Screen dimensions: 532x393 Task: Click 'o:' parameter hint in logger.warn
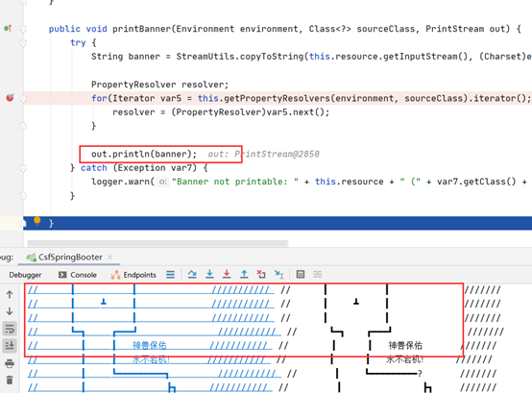(x=163, y=182)
